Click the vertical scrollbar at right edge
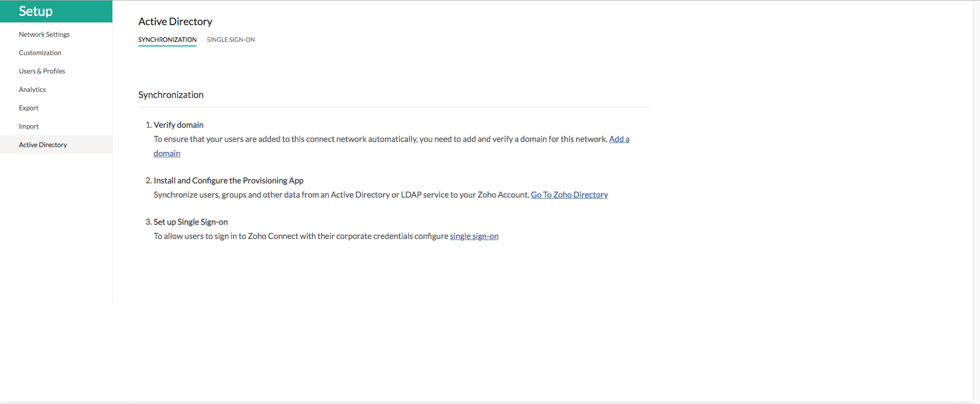 (x=976, y=202)
